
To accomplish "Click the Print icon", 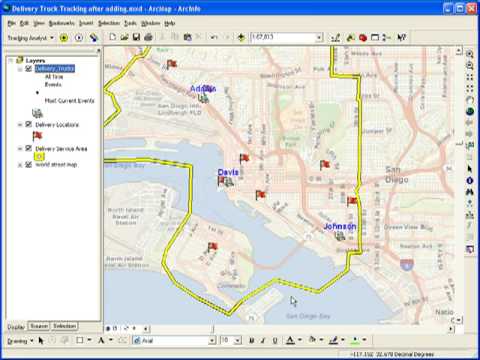I will pyautogui.click(x=148, y=37).
